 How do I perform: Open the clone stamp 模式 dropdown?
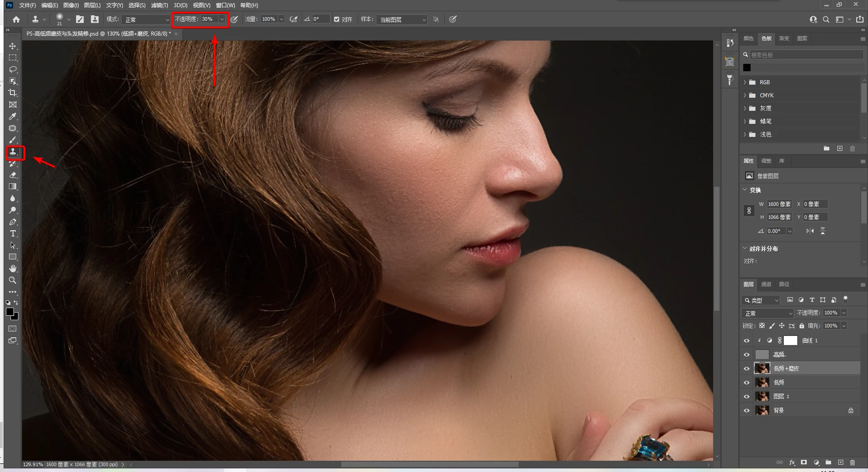146,19
